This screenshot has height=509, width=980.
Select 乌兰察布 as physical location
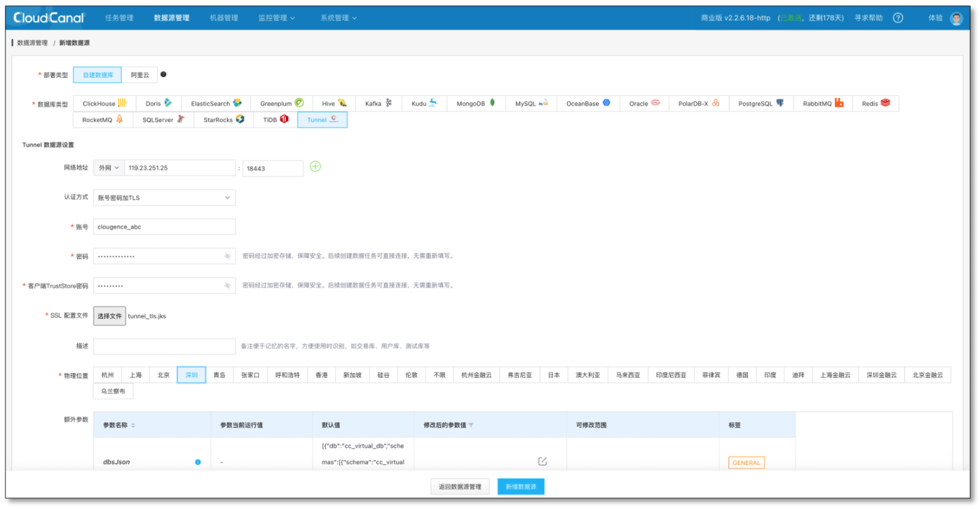[x=113, y=392]
